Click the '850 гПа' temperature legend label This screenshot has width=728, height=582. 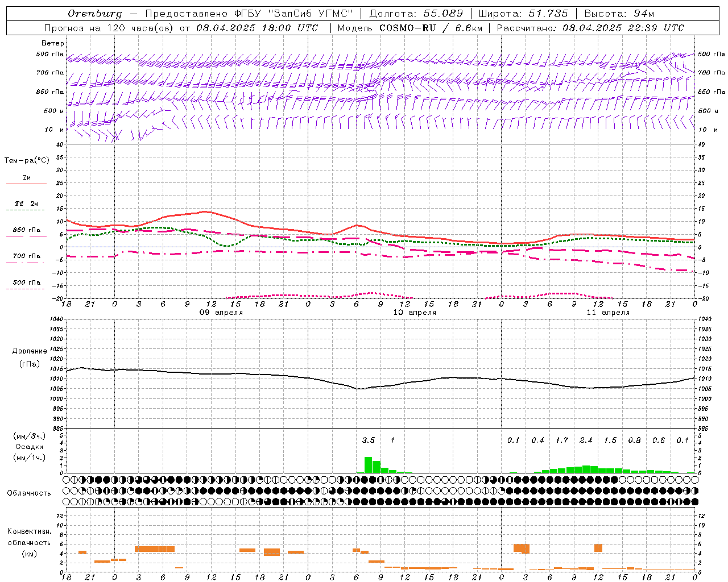click(27, 230)
